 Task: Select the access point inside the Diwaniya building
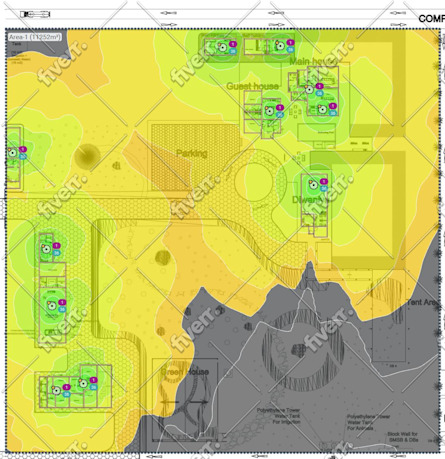[x=313, y=184]
